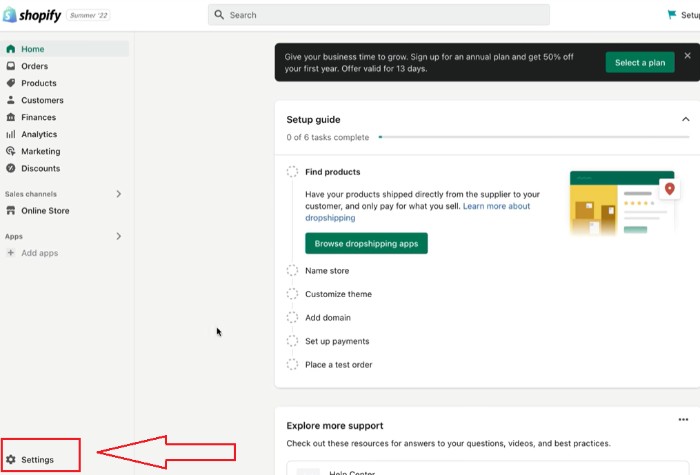The height and width of the screenshot is (475, 700).
Task: Click the Orders inbox icon
Action: click(11, 66)
